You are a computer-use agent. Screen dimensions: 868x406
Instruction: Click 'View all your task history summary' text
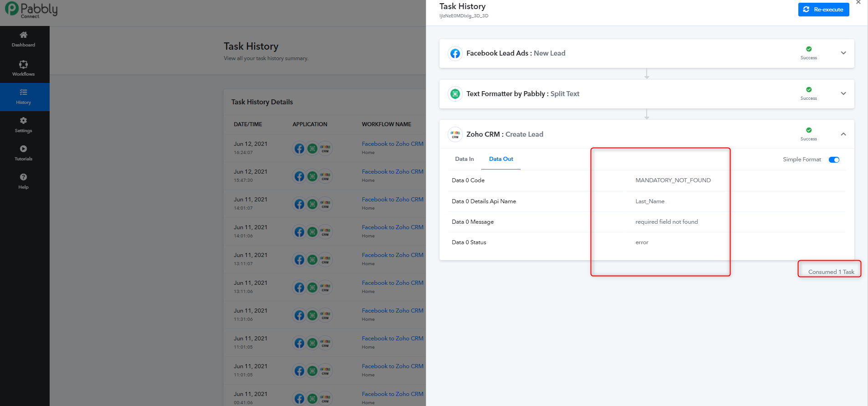pyautogui.click(x=266, y=58)
